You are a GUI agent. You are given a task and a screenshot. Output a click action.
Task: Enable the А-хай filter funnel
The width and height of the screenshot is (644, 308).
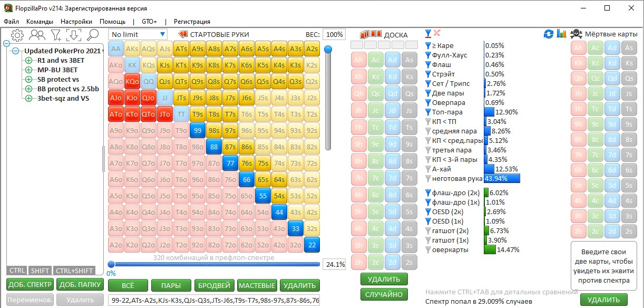(x=428, y=169)
